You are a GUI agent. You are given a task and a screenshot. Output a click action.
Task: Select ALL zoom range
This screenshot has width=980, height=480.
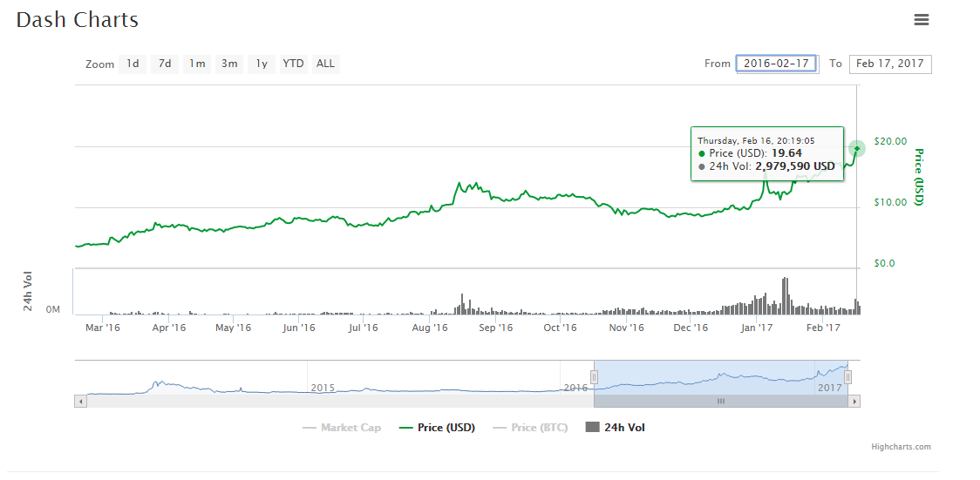(x=325, y=64)
